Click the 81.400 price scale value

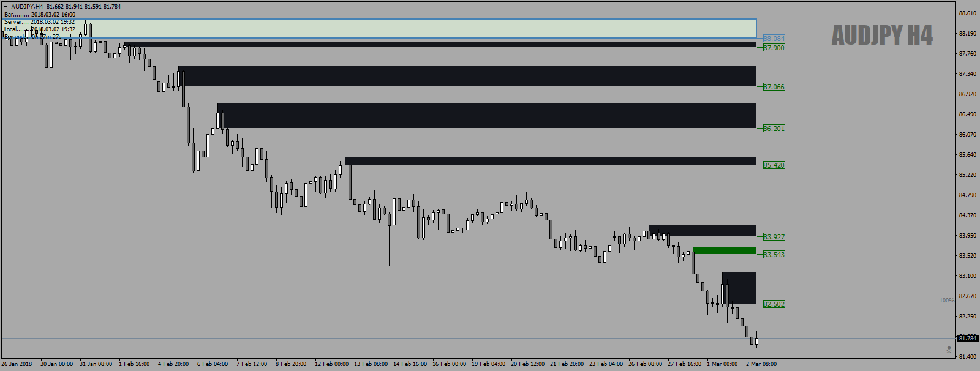[x=968, y=356]
